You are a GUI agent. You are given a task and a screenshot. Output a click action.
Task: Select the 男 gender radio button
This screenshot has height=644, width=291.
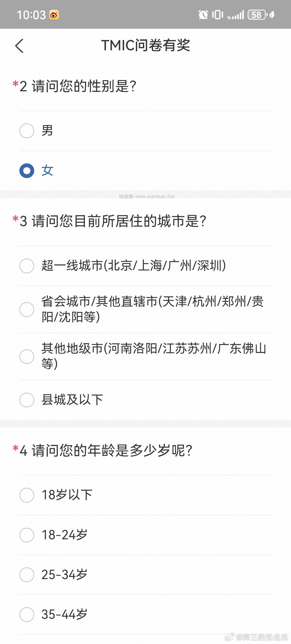pos(27,131)
